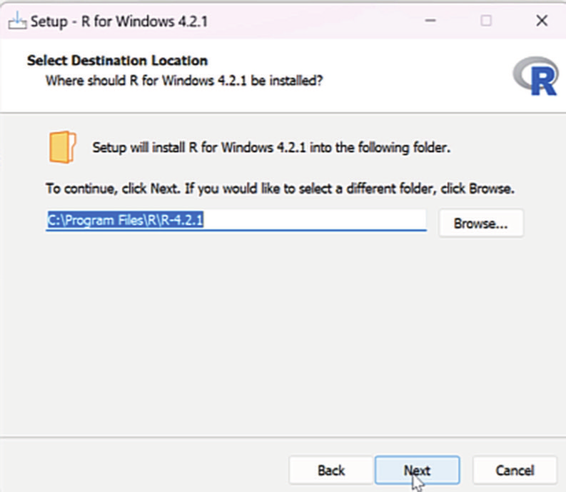
Task: Go Back to the previous setup step
Action: pyautogui.click(x=331, y=470)
